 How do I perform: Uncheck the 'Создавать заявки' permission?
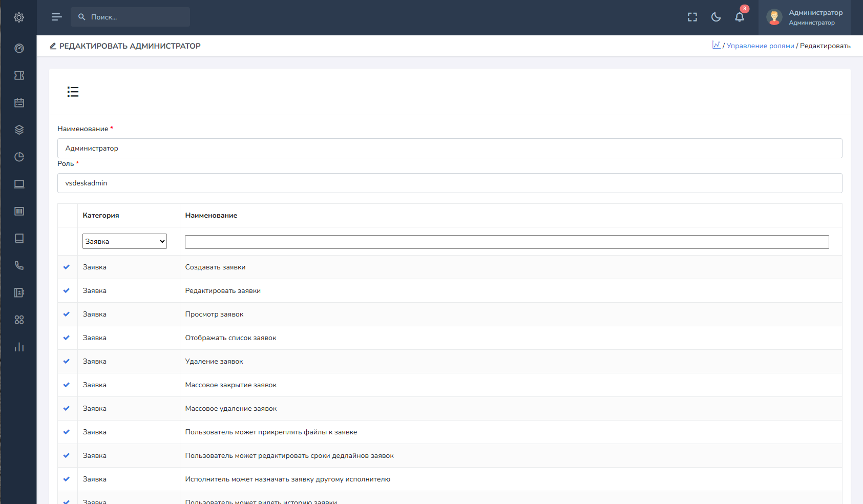67,267
